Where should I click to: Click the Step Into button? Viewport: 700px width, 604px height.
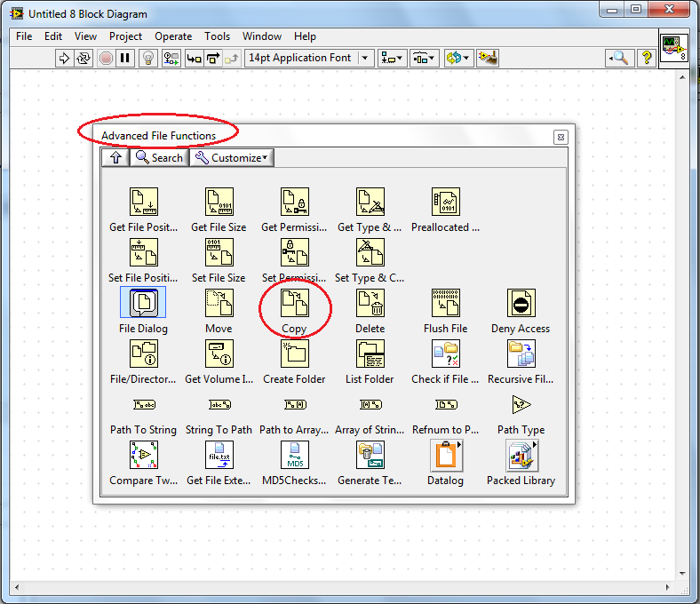click(x=195, y=58)
